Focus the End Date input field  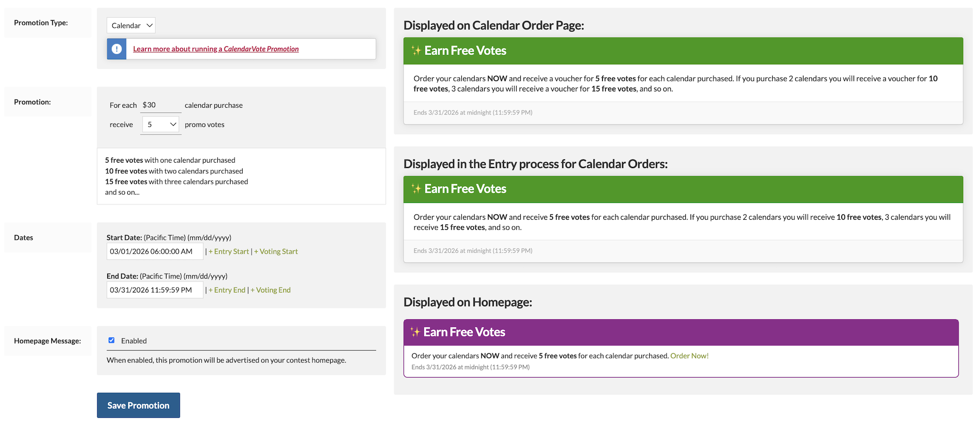pyautogui.click(x=155, y=290)
